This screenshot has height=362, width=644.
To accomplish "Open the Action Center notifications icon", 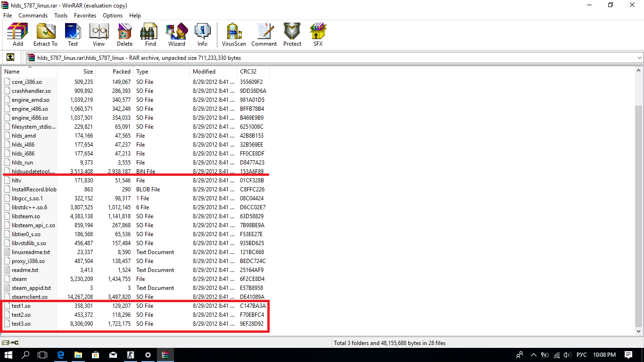I will tap(628, 355).
